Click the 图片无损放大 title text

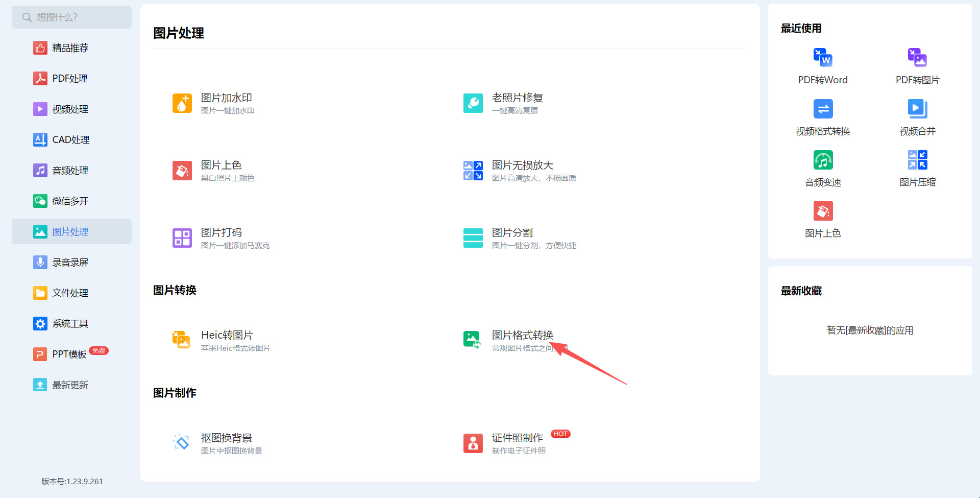(x=523, y=165)
